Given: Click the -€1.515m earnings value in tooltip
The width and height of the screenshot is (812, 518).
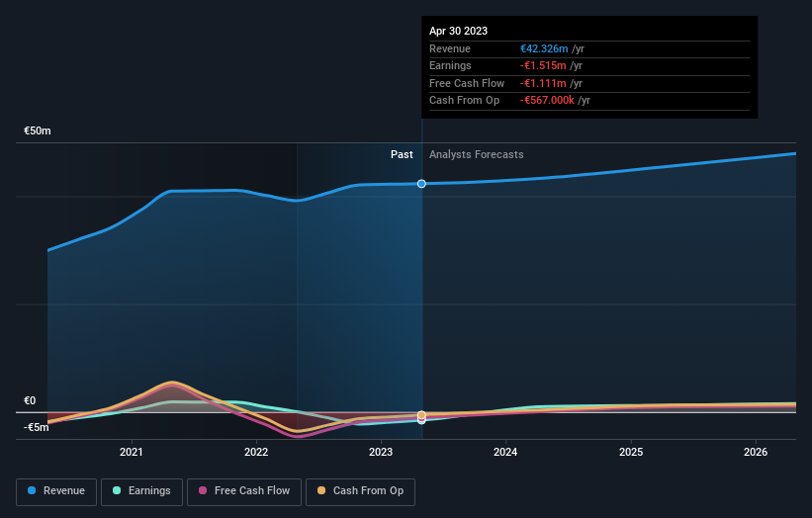Looking at the screenshot, I should (x=543, y=65).
